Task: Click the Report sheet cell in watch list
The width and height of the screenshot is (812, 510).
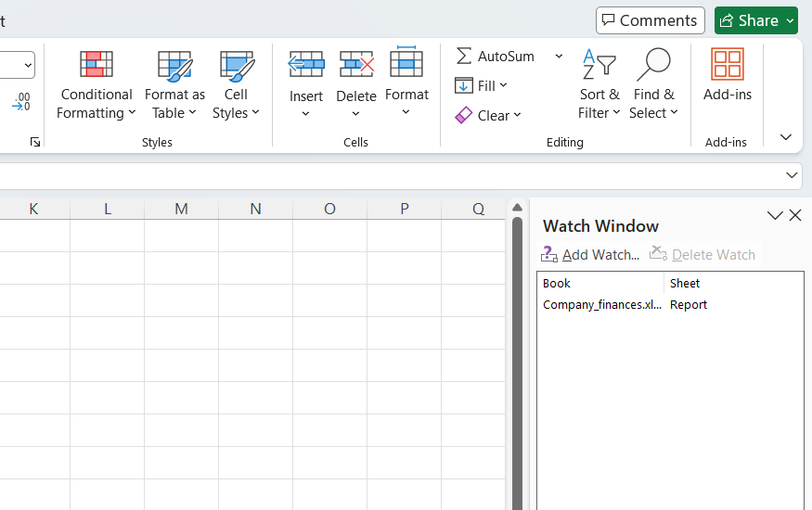Action: 689,305
